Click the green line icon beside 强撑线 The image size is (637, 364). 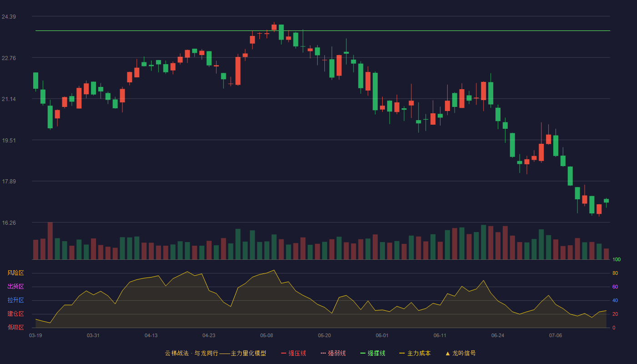coord(363,353)
